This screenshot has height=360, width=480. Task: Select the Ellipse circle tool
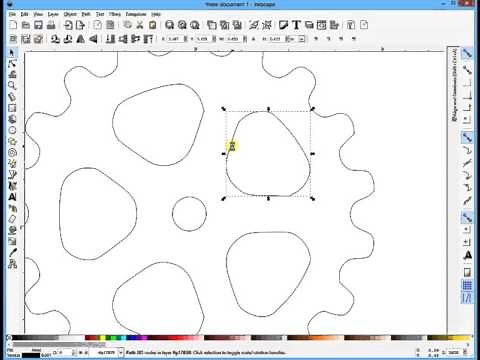coord(12,130)
